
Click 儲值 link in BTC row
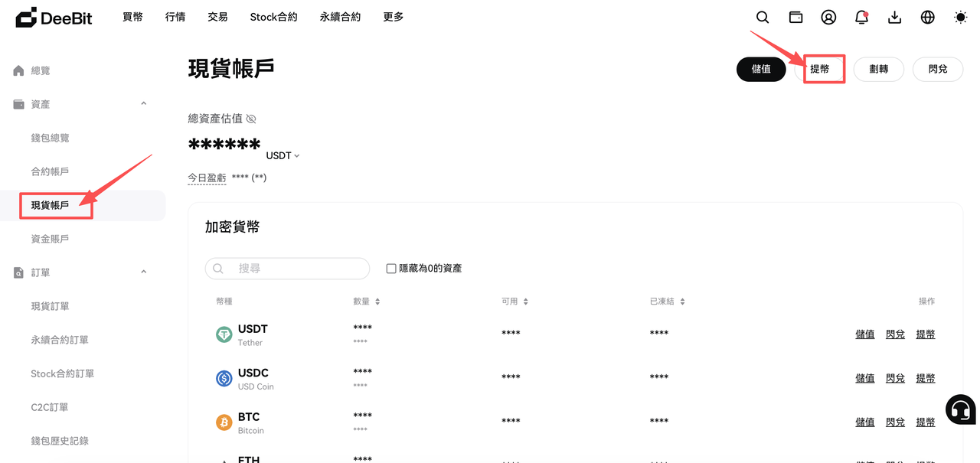tap(865, 422)
